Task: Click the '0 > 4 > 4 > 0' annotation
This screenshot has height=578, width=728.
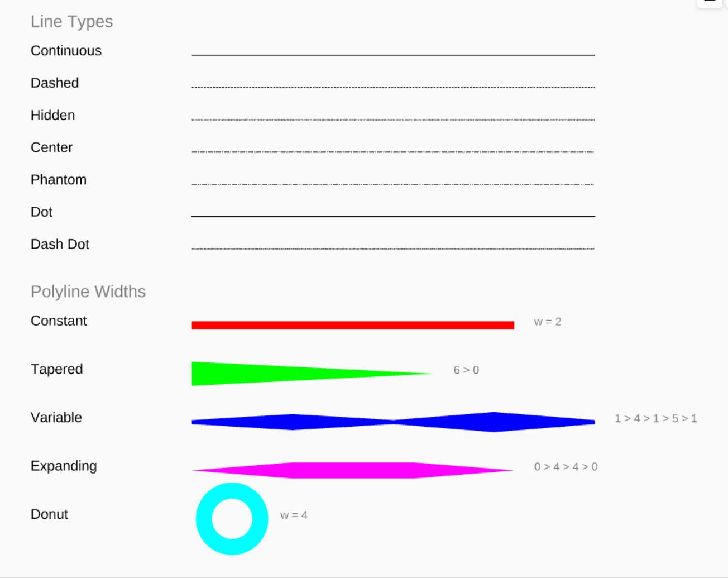Action: coord(566,466)
